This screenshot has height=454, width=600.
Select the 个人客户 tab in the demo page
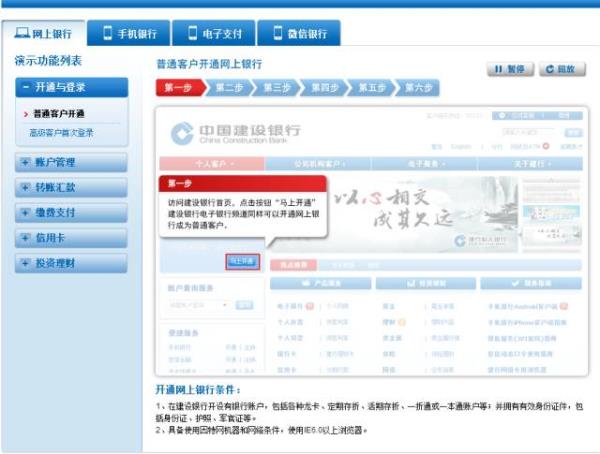coord(213,163)
